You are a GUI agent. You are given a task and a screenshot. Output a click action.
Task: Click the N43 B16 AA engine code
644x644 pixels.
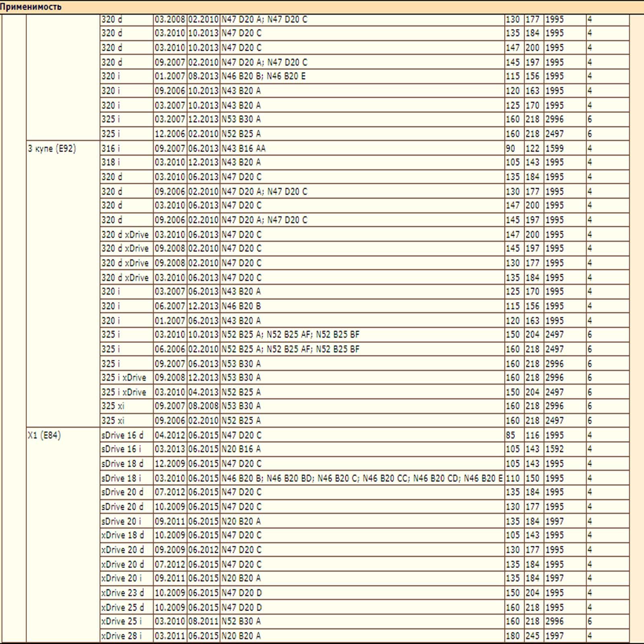(244, 149)
